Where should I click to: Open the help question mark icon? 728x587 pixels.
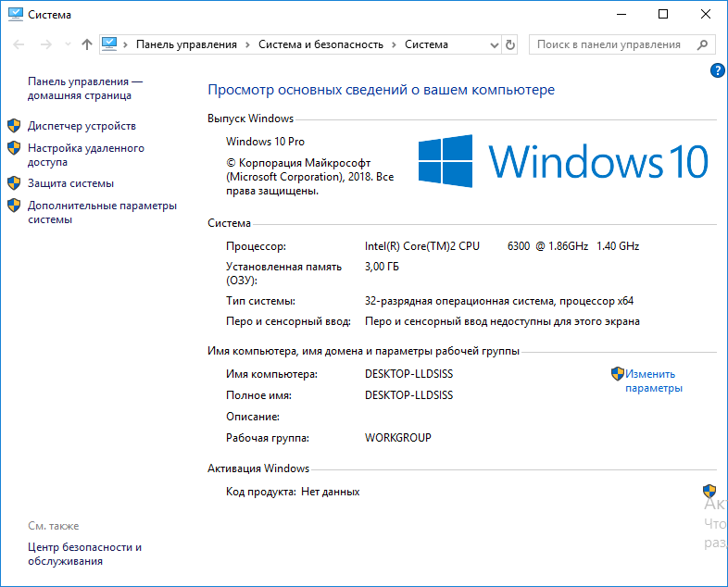tap(717, 70)
